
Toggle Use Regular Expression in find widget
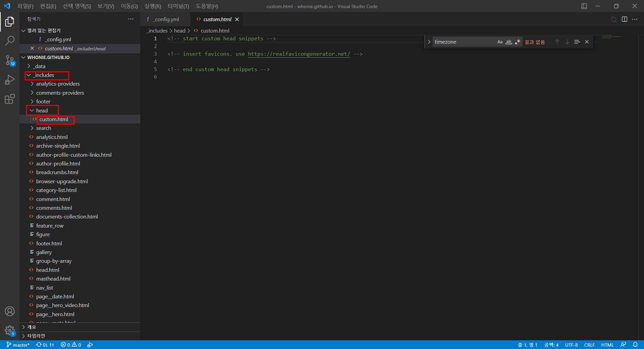coord(518,42)
